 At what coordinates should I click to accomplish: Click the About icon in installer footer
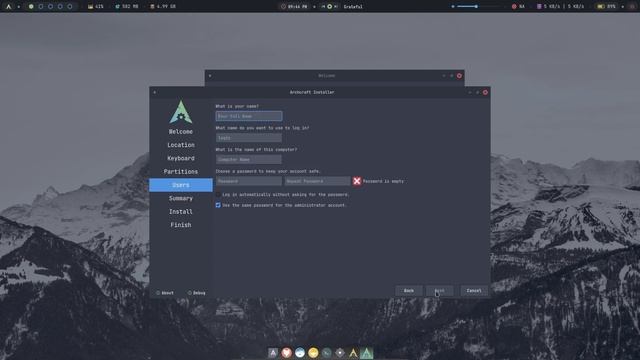158,293
